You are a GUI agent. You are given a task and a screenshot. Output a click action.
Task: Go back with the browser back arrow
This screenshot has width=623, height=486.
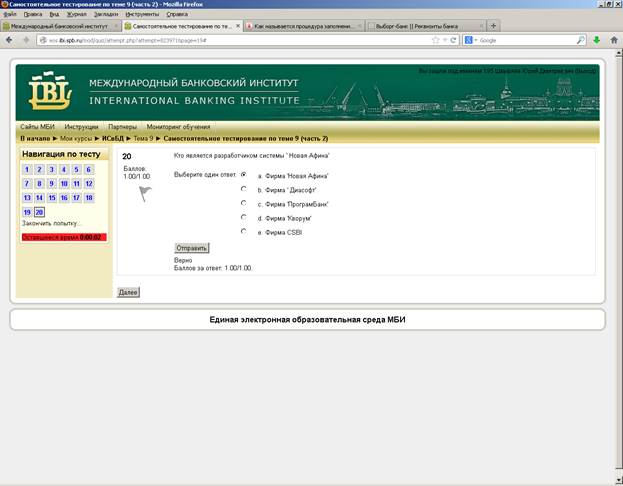[9, 40]
